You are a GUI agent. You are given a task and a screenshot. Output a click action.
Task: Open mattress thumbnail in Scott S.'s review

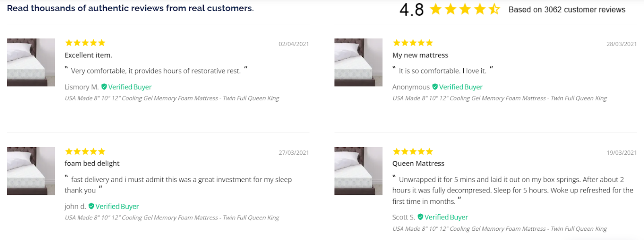coord(358,171)
